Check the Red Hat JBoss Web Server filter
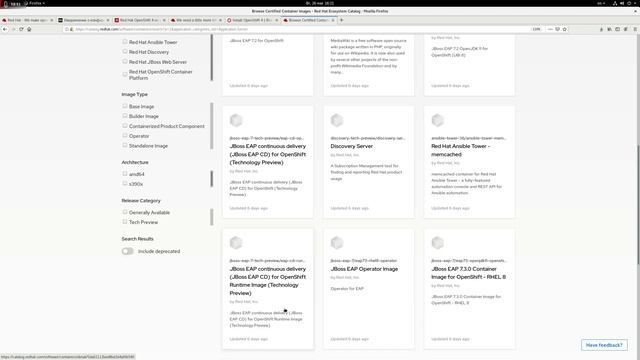Viewport: 640px width, 360px height. pos(125,61)
